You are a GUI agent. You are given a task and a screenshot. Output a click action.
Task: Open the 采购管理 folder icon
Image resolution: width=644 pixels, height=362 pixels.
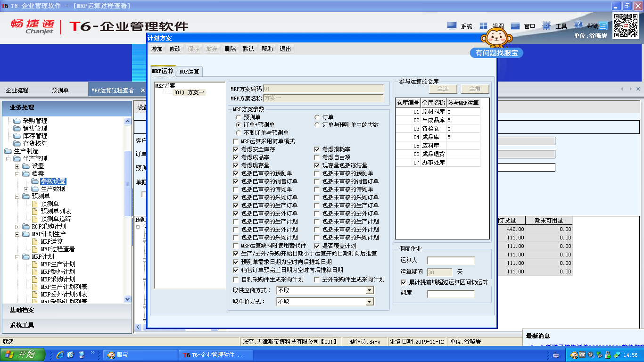[17, 121]
